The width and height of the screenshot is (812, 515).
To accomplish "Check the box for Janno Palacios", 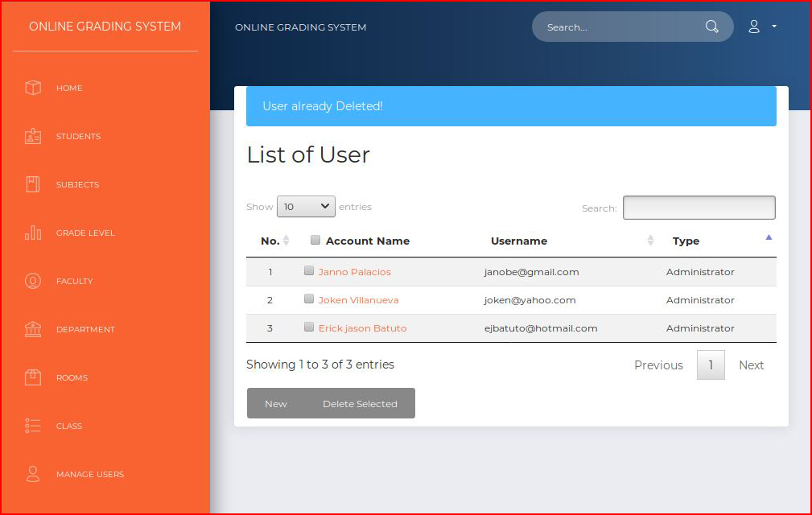I will coord(309,270).
